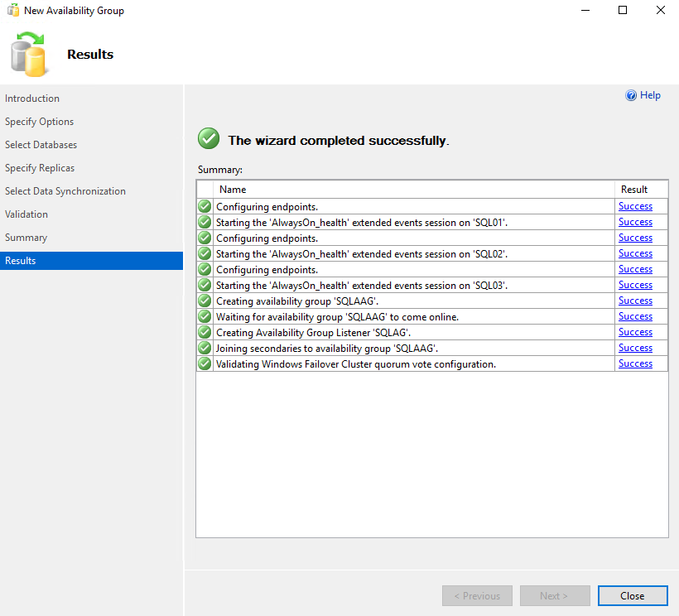Open the Success link of Configuring endpoints just above the SQL02 row
Image resolution: width=679 pixels, height=616 pixels.
[635, 238]
